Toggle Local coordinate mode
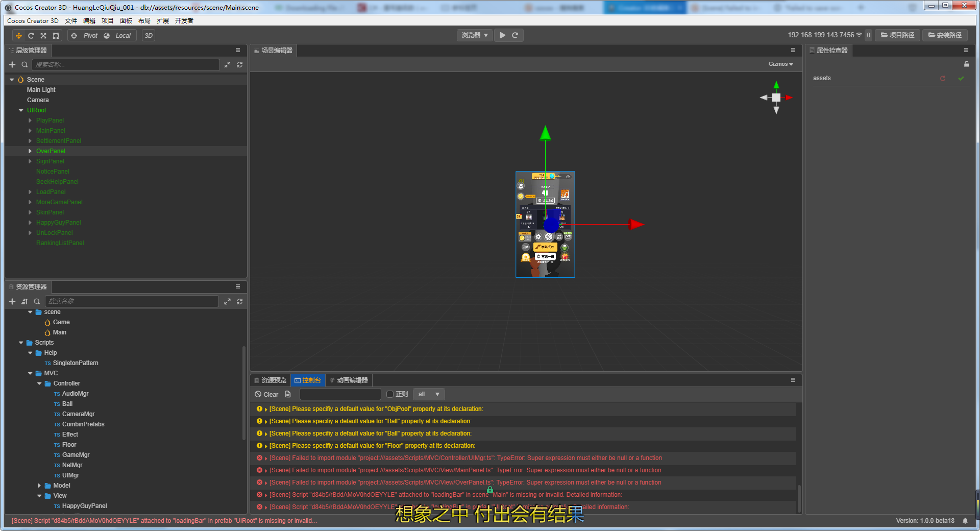Viewport: 980px width, 531px height. [x=118, y=36]
